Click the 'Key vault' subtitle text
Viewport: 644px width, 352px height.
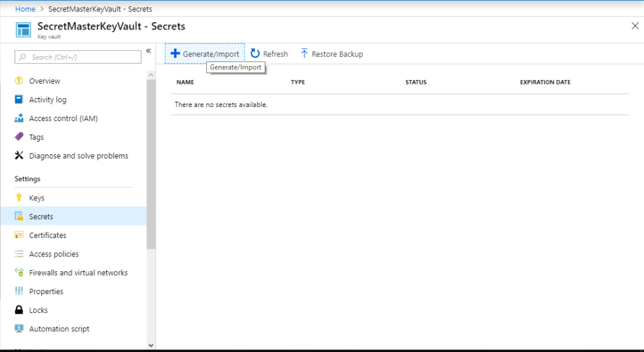click(x=49, y=37)
